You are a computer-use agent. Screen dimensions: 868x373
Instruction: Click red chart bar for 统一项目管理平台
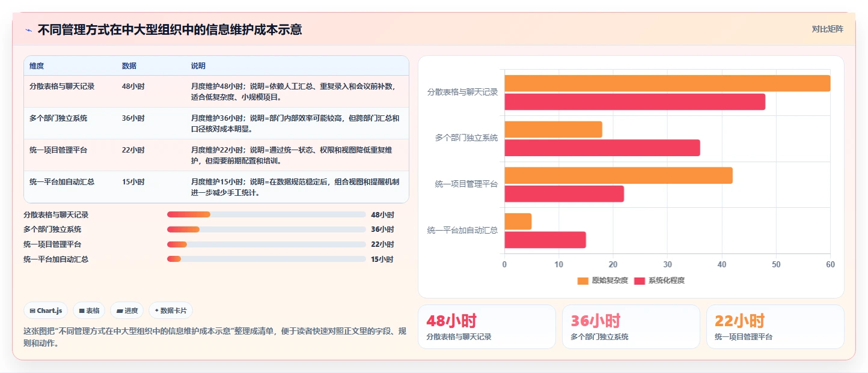(x=564, y=194)
